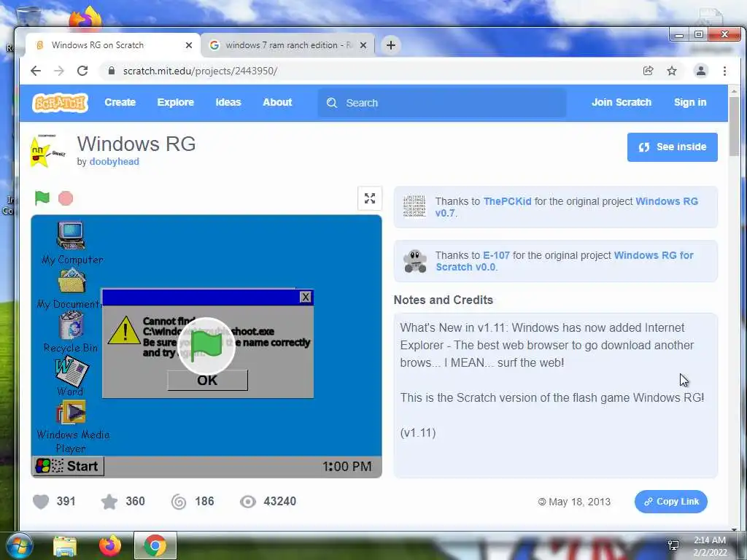Click the address bar URL
Viewport: 747px width, 560px height.
click(x=200, y=71)
